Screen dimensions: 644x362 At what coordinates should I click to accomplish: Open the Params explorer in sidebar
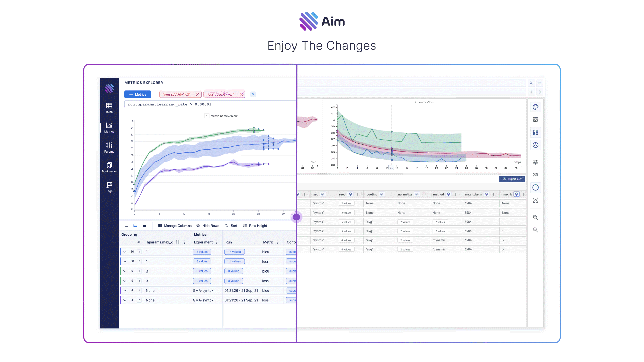(109, 147)
